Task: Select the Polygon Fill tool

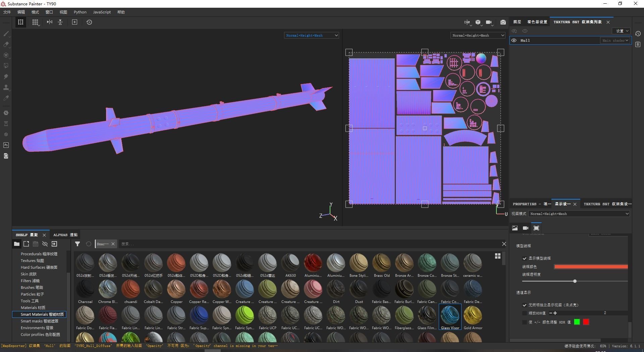Action: 6,66
